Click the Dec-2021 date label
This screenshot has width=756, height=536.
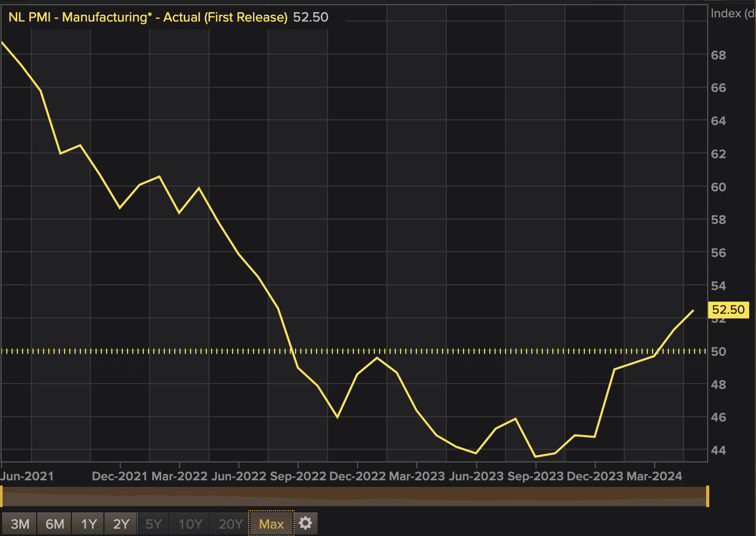[120, 476]
